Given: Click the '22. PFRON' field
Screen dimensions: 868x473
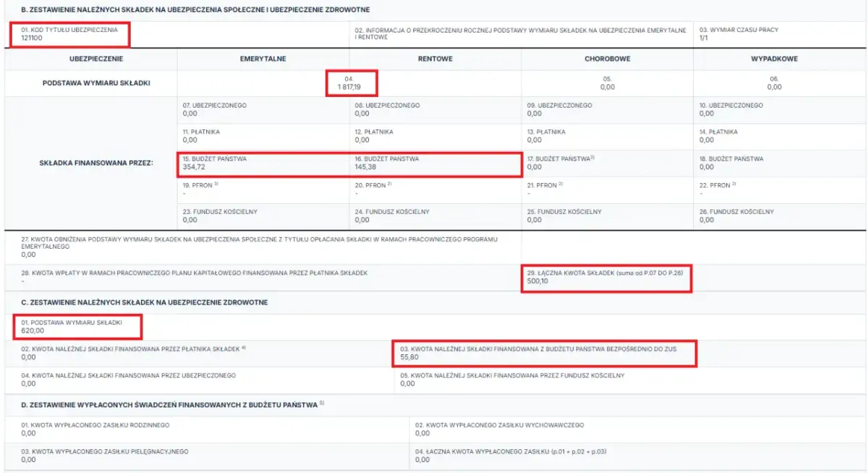Looking at the screenshot, I should [x=780, y=189].
